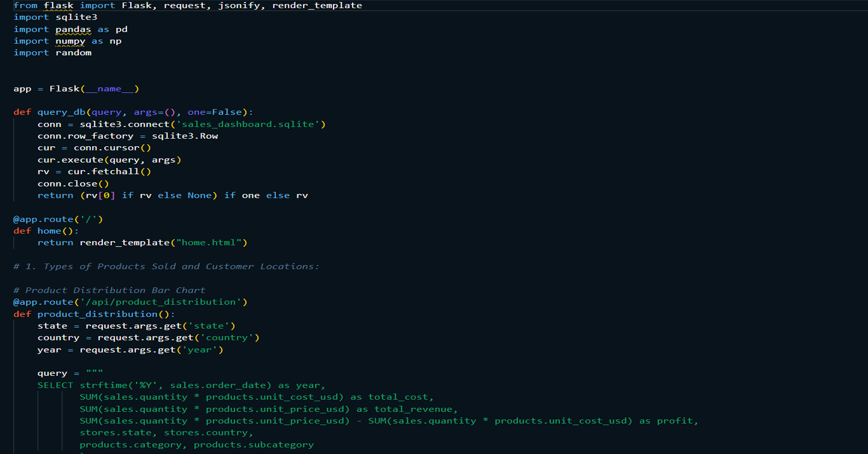Screen dimensions: 868x454
Task: Place cursor on 'import sqlite3' line
Action: click(x=55, y=17)
